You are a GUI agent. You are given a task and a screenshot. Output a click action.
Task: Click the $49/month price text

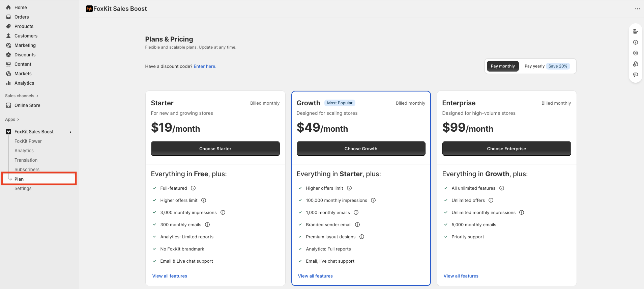pyautogui.click(x=322, y=128)
